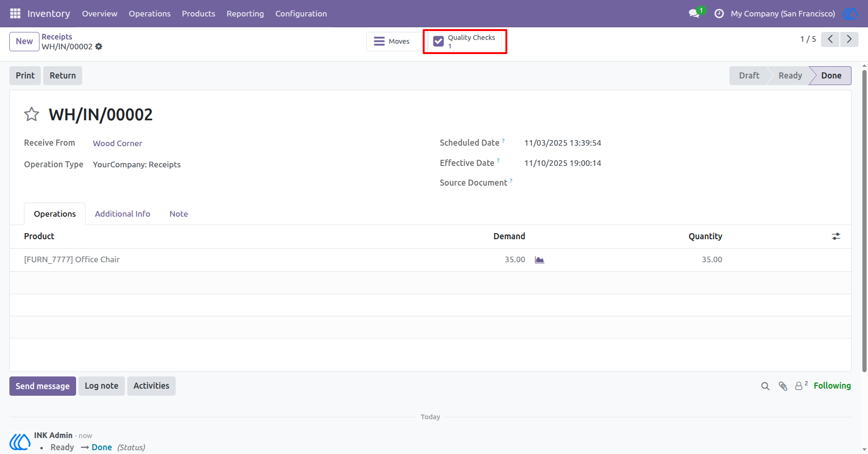Click the Return button
Screen dimensions: 868x454
pos(62,76)
